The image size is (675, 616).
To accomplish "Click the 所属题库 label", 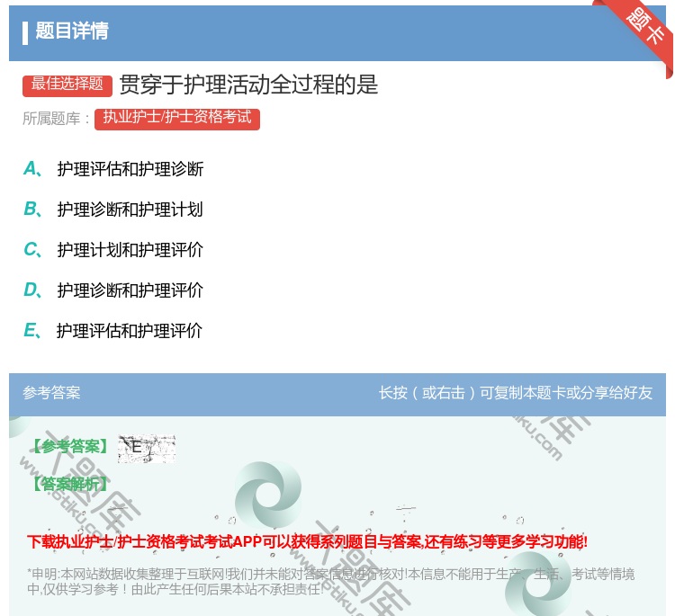I will pos(56,119).
